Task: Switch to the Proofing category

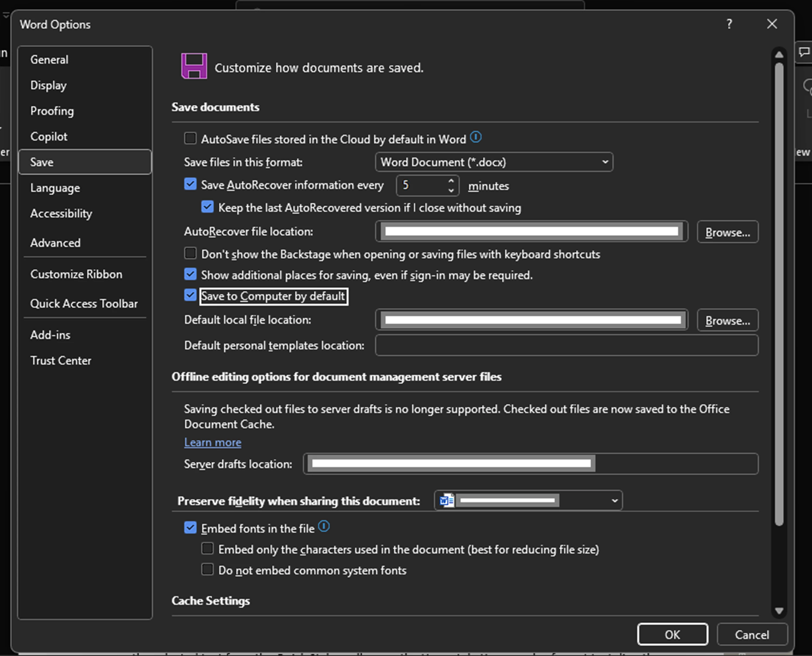Action: click(x=52, y=111)
